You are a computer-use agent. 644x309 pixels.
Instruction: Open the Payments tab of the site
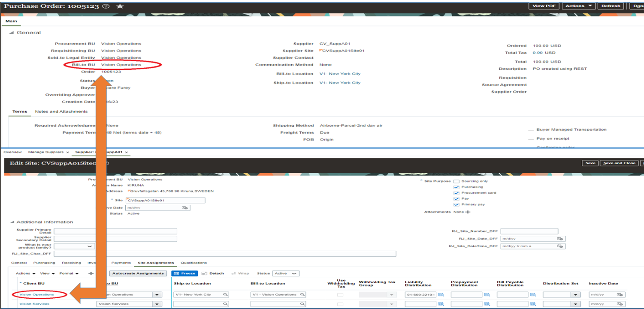tap(121, 263)
